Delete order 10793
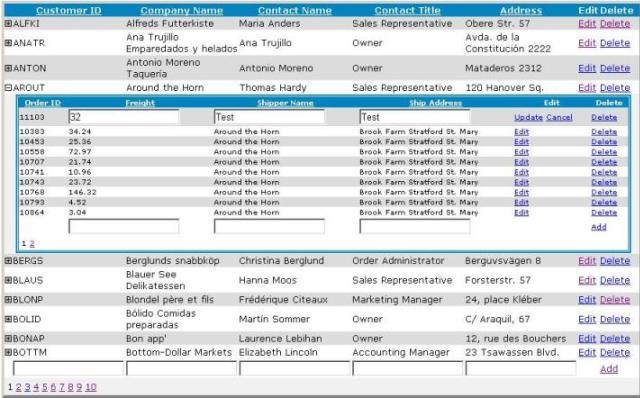 pyautogui.click(x=604, y=202)
